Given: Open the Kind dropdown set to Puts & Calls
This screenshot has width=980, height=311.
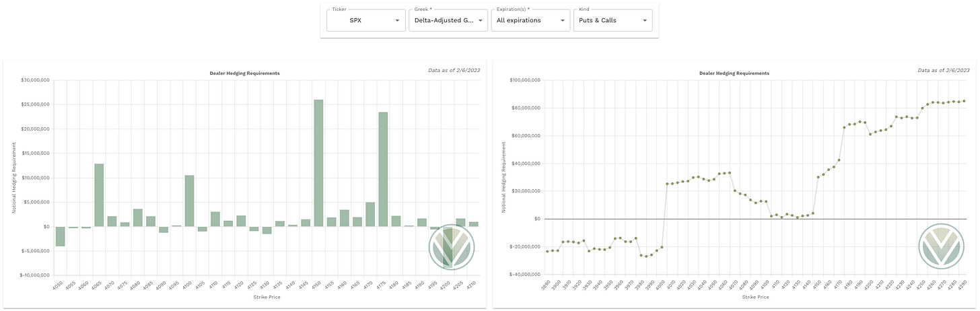Looking at the screenshot, I should coord(612,21).
